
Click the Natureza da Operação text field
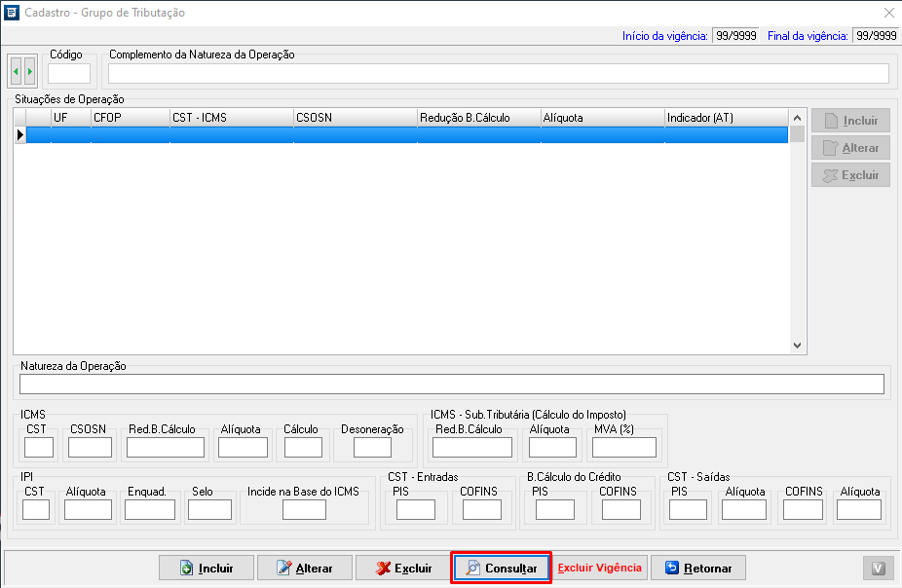click(x=451, y=385)
